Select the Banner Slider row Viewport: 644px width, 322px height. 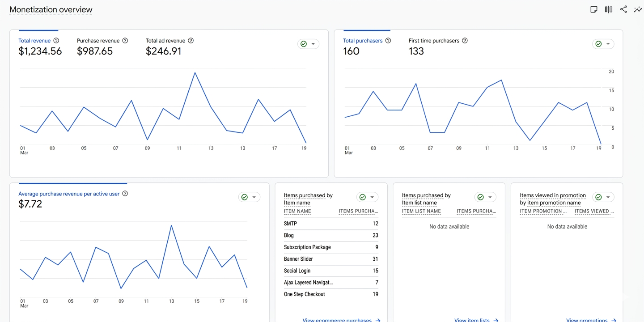point(331,258)
